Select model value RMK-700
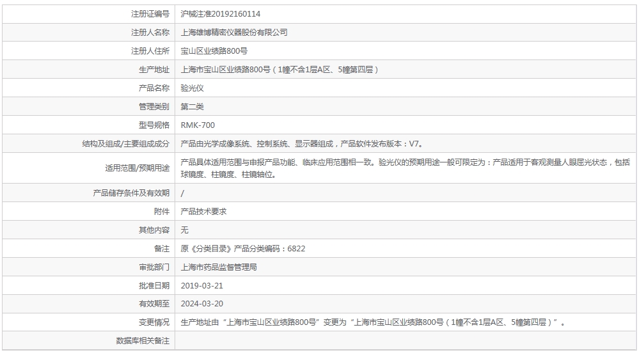 (x=198, y=125)
